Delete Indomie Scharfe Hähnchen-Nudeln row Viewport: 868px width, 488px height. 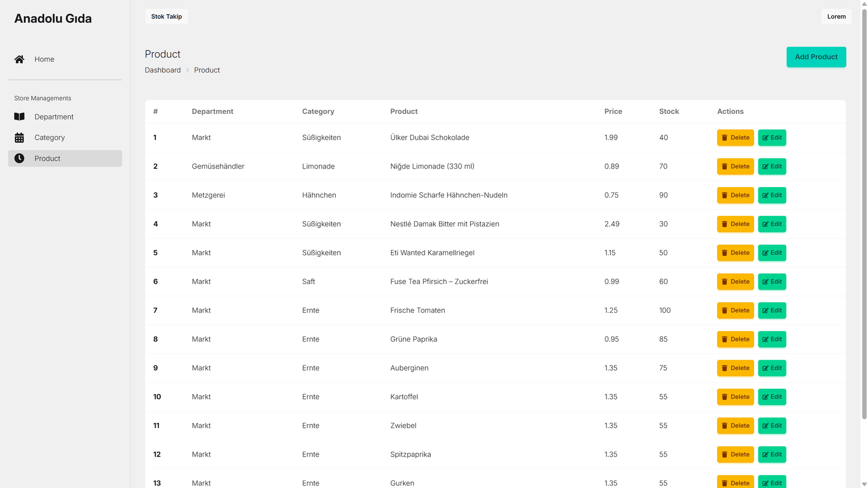pos(735,195)
